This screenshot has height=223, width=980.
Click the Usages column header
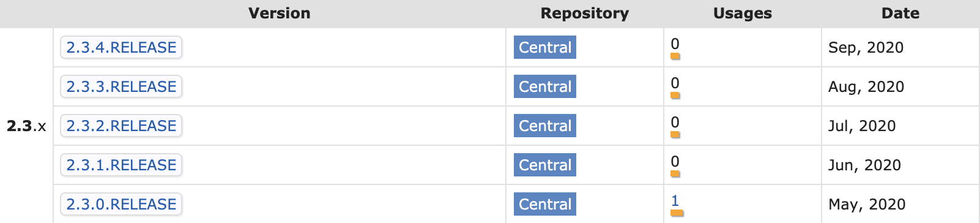click(743, 13)
